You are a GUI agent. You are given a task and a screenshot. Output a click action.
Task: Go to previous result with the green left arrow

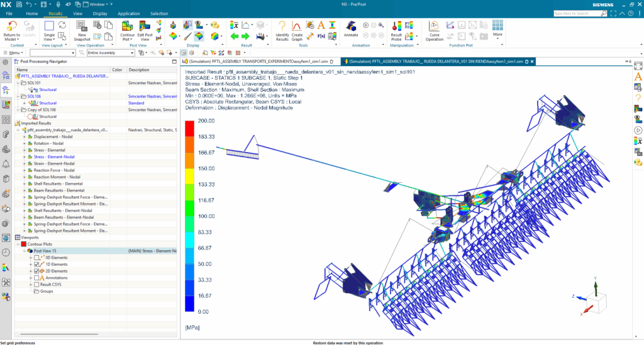[x=234, y=36]
